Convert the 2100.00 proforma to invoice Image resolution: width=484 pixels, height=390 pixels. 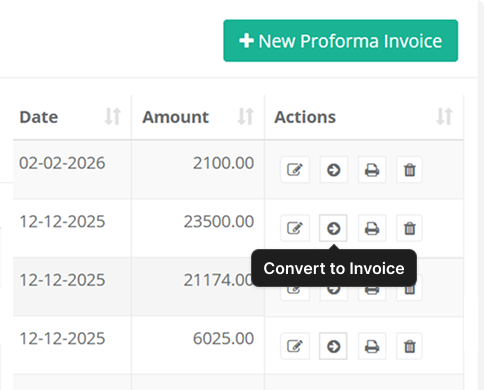tap(333, 170)
